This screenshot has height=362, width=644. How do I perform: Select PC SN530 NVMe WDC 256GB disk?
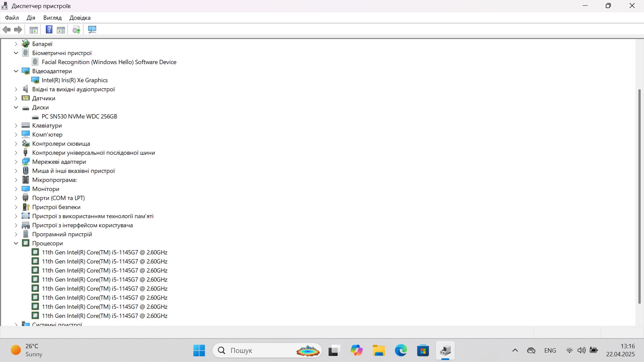(x=80, y=116)
